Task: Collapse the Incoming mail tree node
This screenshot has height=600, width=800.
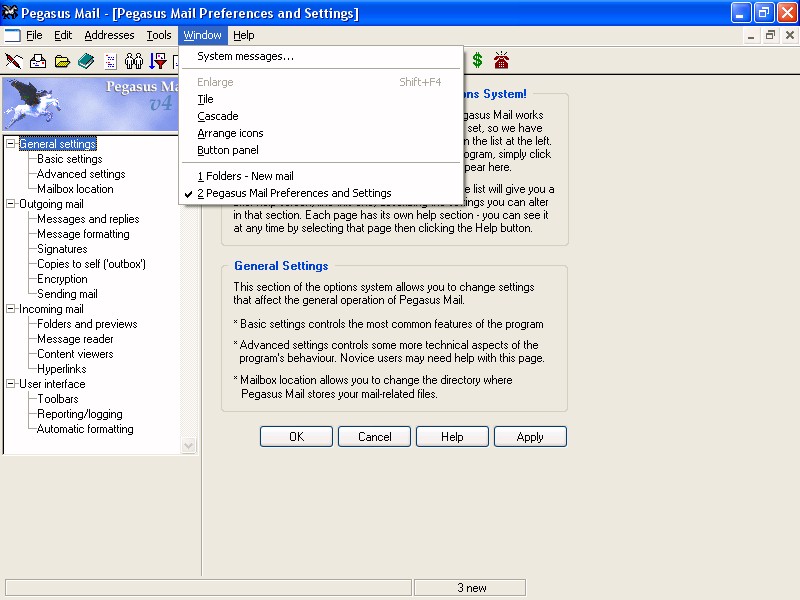Action: tap(10, 309)
